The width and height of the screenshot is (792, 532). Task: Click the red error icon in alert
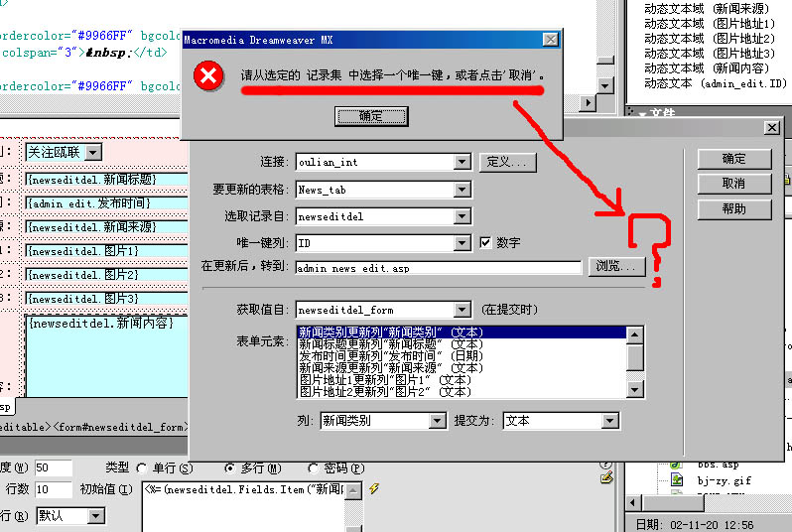206,76
